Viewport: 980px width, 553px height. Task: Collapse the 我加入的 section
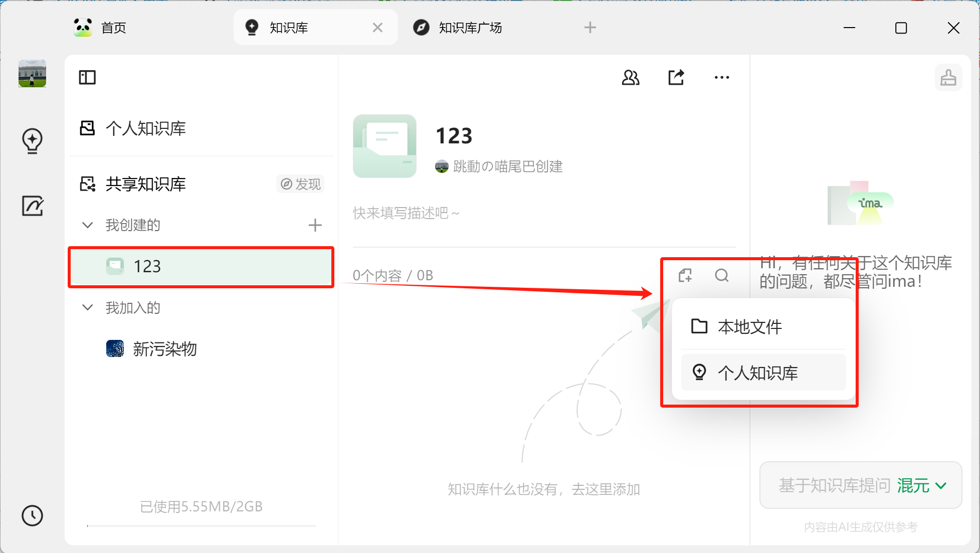click(x=88, y=307)
